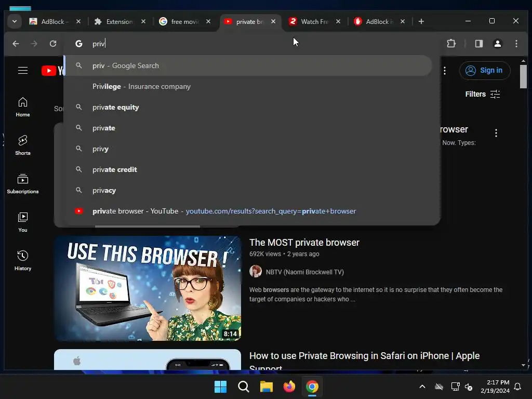Launch Firefox from the taskbar
Viewport: 532px width, 399px height.
click(x=289, y=387)
